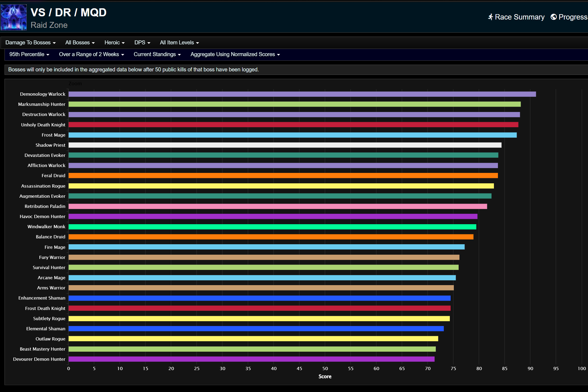Open the All Bosses dropdown
The width and height of the screenshot is (588, 392).
(x=80, y=42)
